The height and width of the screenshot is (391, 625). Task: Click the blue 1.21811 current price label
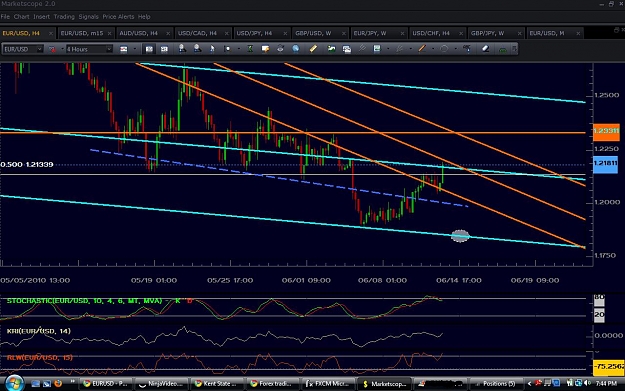point(605,164)
